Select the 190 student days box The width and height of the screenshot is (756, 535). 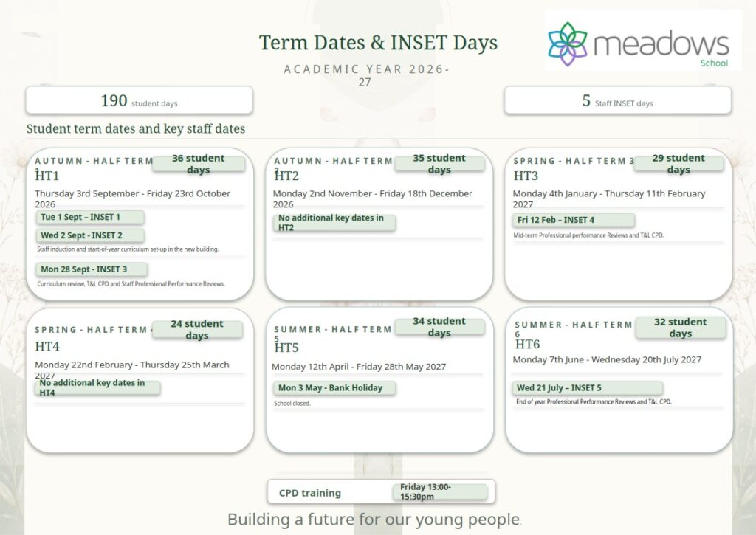point(139,101)
